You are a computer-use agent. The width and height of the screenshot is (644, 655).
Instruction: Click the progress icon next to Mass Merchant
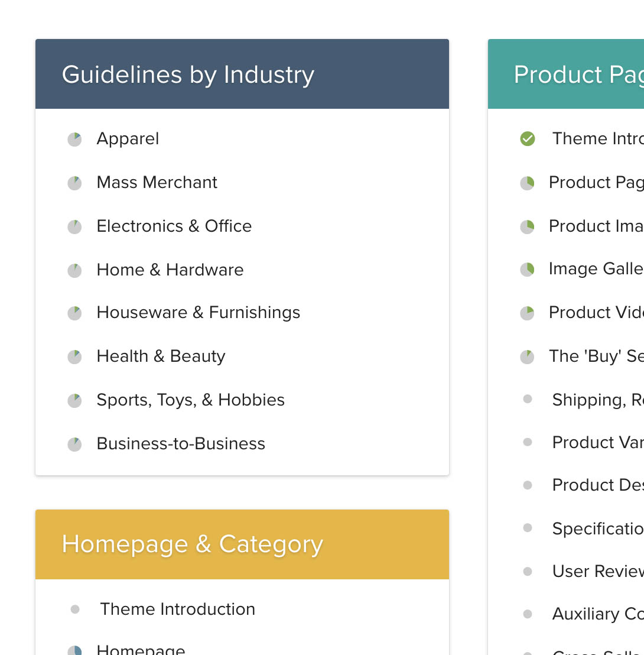74,183
